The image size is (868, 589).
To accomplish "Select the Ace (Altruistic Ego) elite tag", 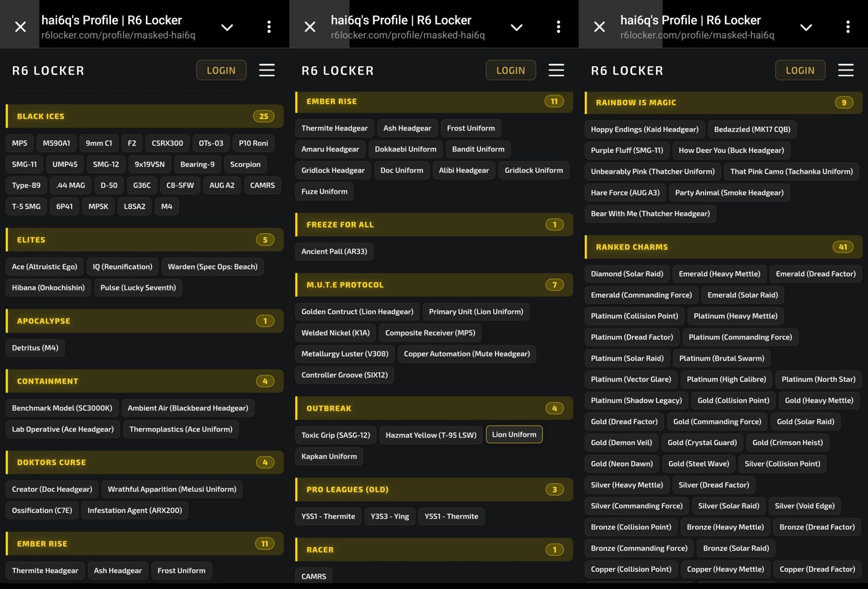I will [44, 267].
